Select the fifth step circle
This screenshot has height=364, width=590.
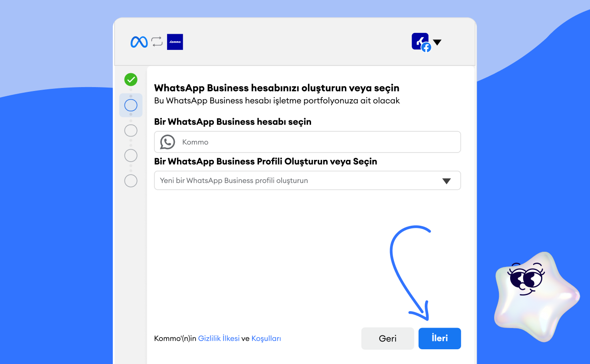pyautogui.click(x=131, y=181)
